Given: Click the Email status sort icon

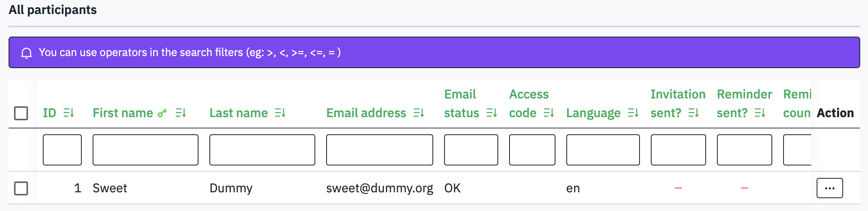Looking at the screenshot, I should [x=492, y=113].
